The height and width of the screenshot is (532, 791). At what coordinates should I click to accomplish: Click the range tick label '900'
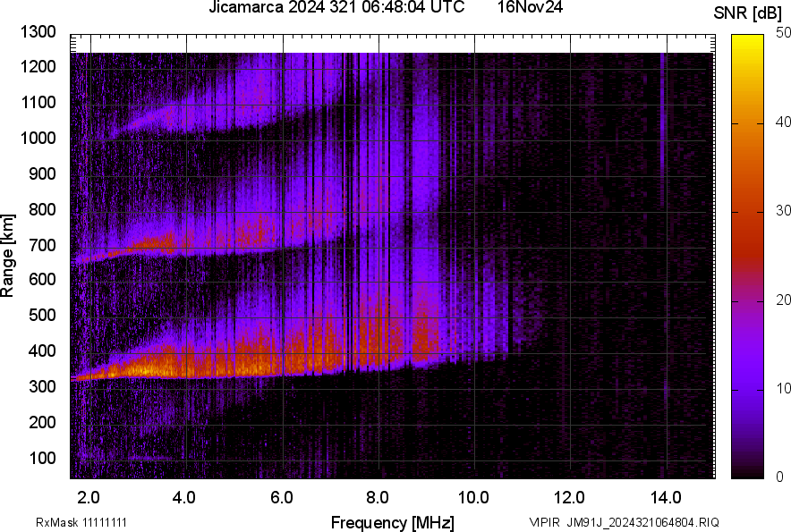42,173
